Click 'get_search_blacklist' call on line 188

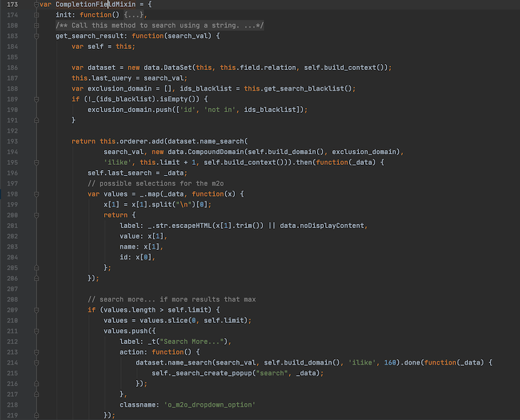tap(304, 88)
